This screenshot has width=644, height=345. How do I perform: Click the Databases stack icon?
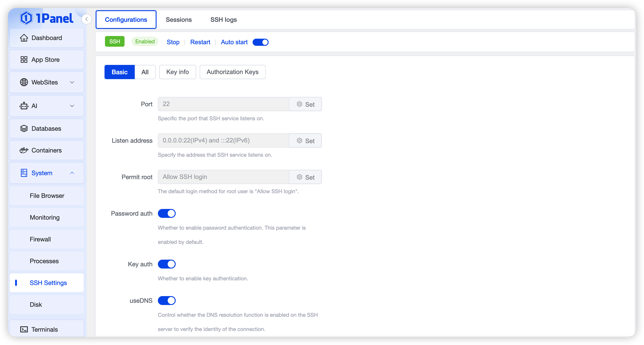(x=24, y=129)
